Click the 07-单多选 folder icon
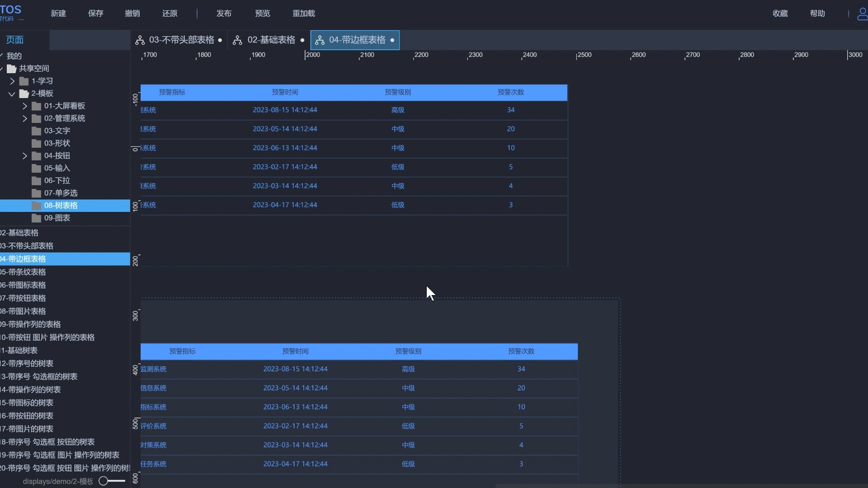This screenshot has width=868, height=488. [37, 193]
